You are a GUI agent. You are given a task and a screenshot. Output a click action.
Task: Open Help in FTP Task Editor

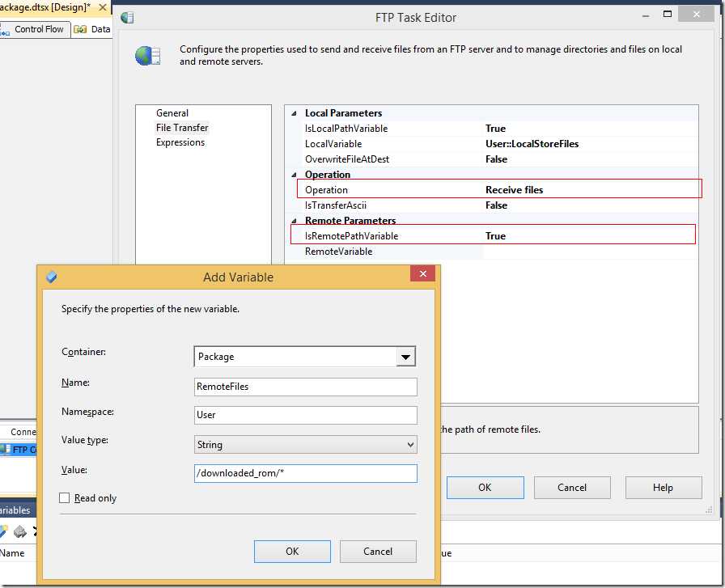coord(663,488)
